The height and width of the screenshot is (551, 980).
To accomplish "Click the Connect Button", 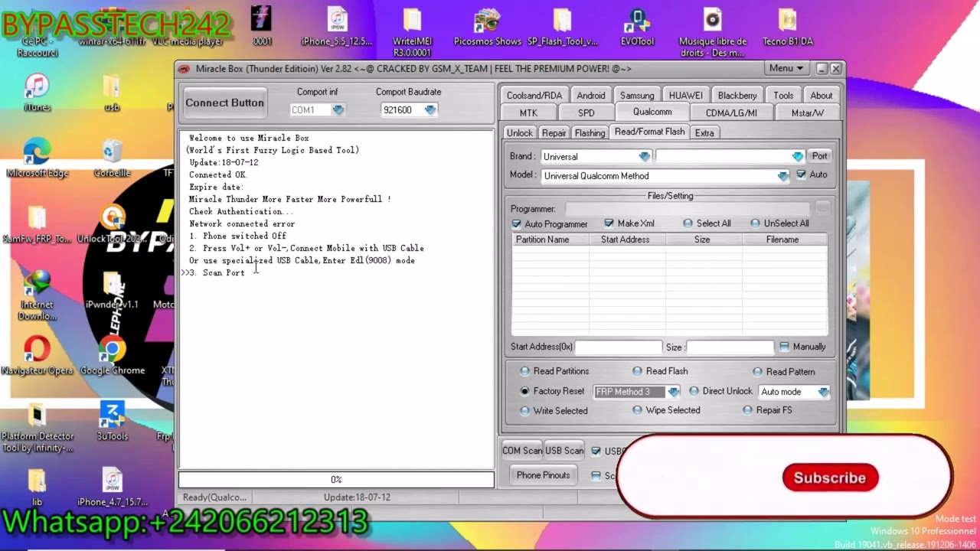I will click(x=224, y=103).
